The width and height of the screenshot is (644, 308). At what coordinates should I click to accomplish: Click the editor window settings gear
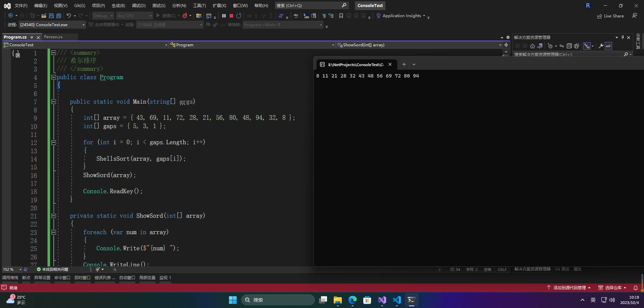point(508,37)
